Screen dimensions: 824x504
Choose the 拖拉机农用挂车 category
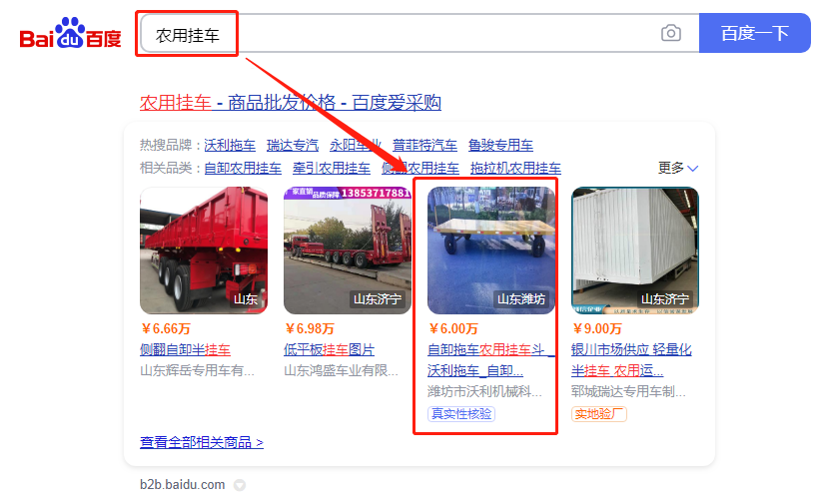click(515, 168)
